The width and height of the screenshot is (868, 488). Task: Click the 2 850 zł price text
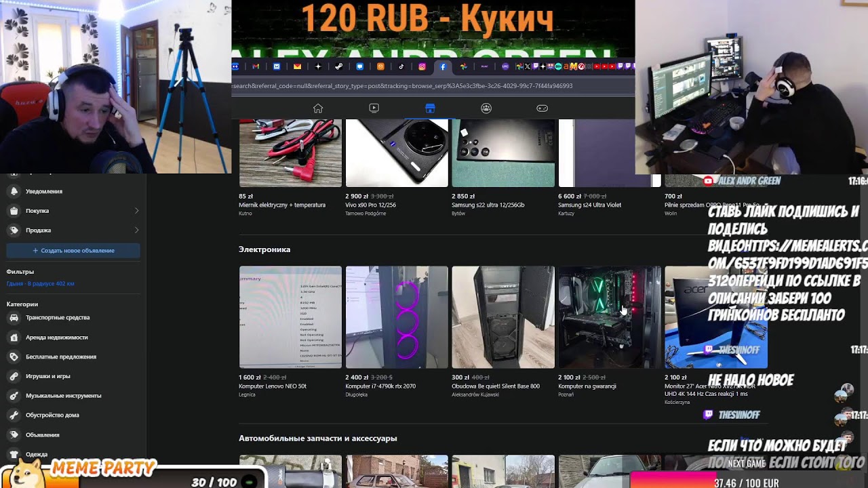click(x=463, y=197)
